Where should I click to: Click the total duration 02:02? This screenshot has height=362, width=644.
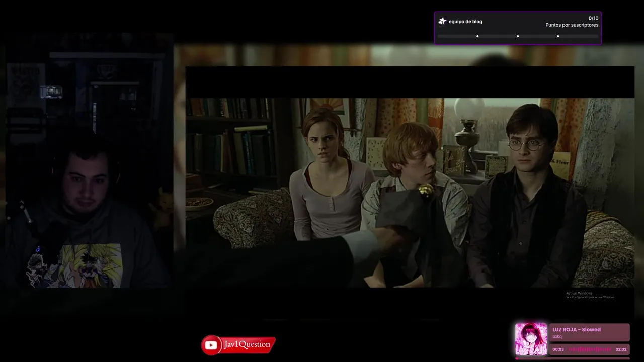621,349
